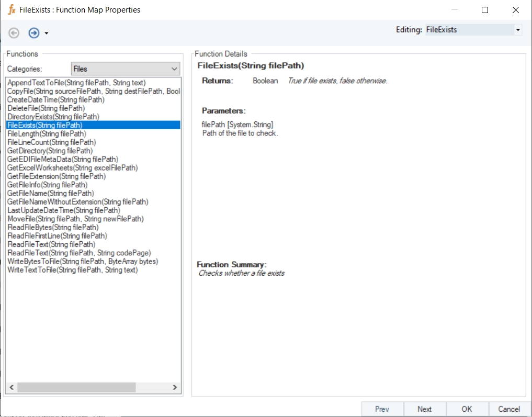The height and width of the screenshot is (417, 532).
Task: Click the back navigation arrow icon
Action: point(14,33)
